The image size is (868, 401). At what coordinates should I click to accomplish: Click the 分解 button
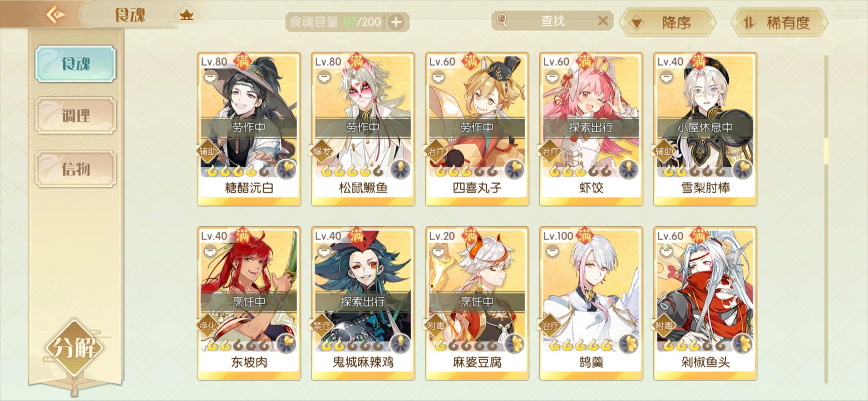[75, 348]
